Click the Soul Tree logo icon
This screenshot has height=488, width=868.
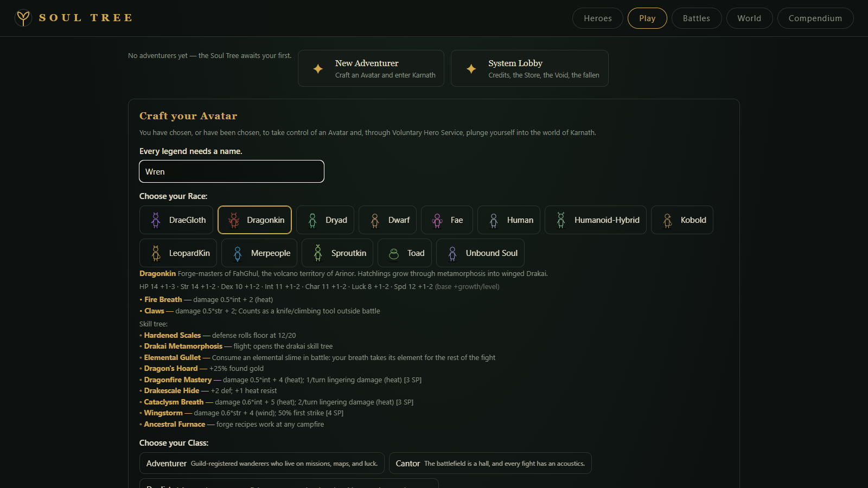click(x=23, y=18)
